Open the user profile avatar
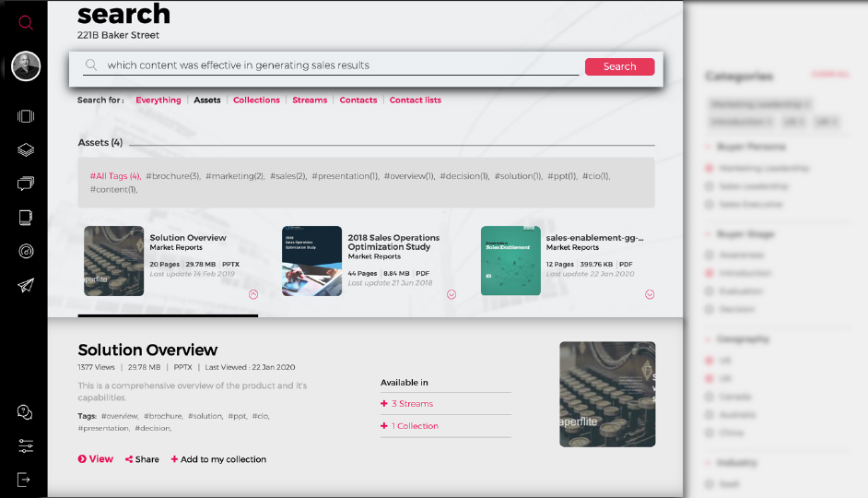This screenshot has width=868, height=498. (x=26, y=66)
